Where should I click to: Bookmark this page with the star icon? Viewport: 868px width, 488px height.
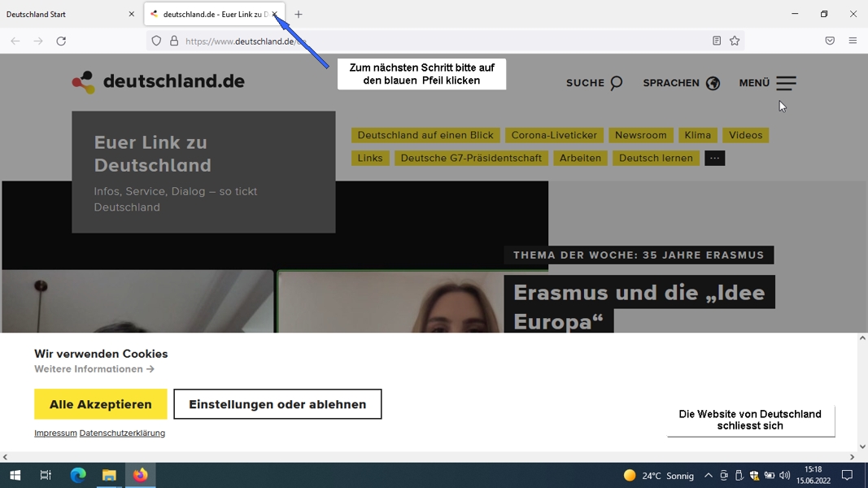(x=735, y=41)
